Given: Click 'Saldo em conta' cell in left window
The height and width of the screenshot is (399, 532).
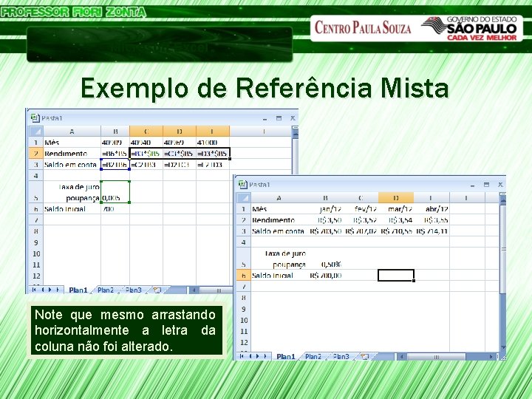Looking at the screenshot, I should pyautogui.click(x=72, y=165).
